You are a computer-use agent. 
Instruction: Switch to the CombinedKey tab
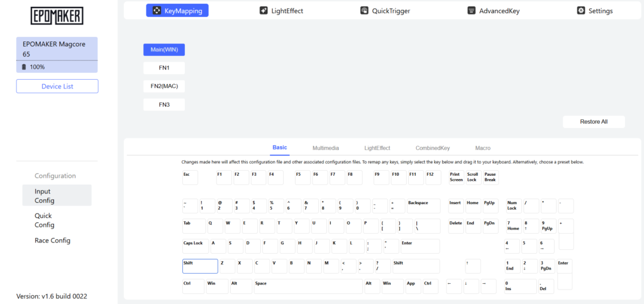click(x=433, y=148)
